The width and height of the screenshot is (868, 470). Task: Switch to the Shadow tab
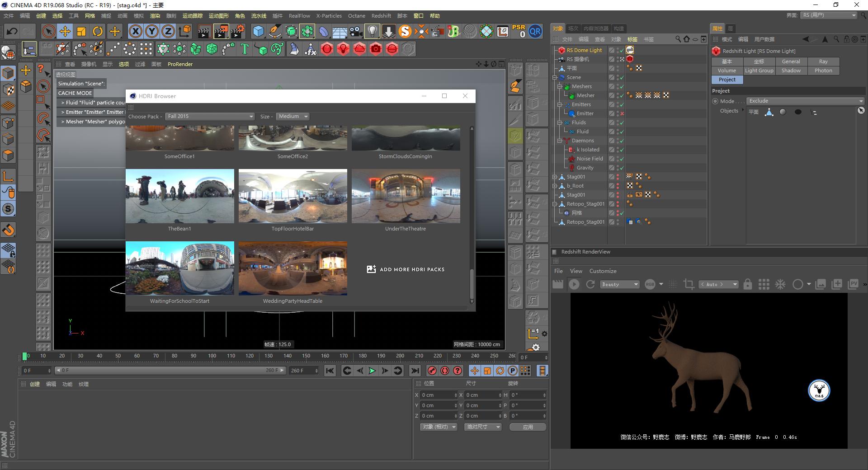pos(791,70)
